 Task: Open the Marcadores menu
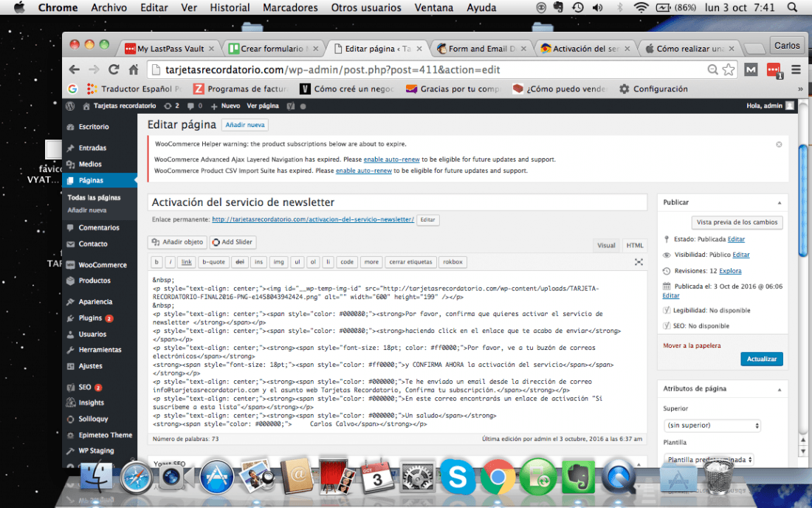[x=290, y=7]
